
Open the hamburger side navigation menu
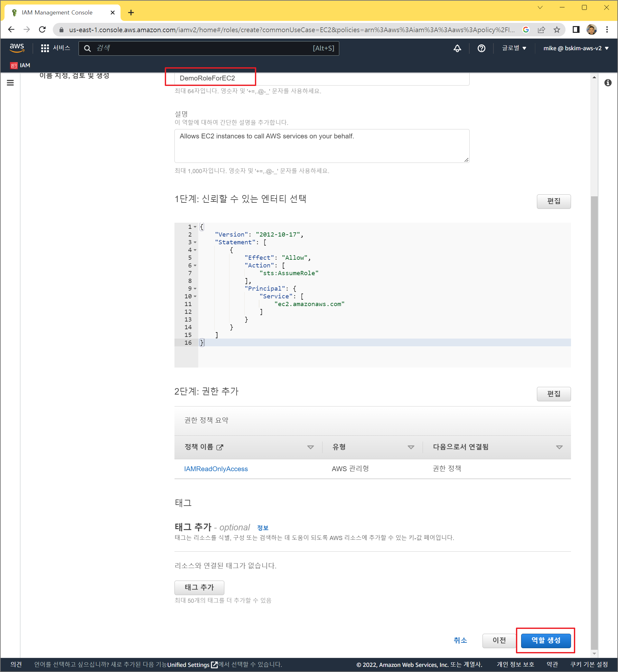point(10,83)
